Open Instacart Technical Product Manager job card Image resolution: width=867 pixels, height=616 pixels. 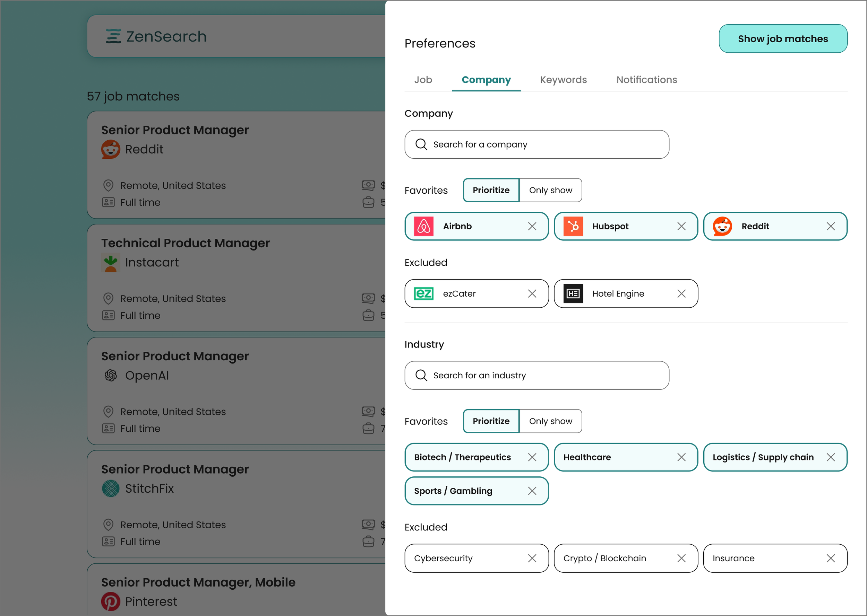(x=235, y=278)
